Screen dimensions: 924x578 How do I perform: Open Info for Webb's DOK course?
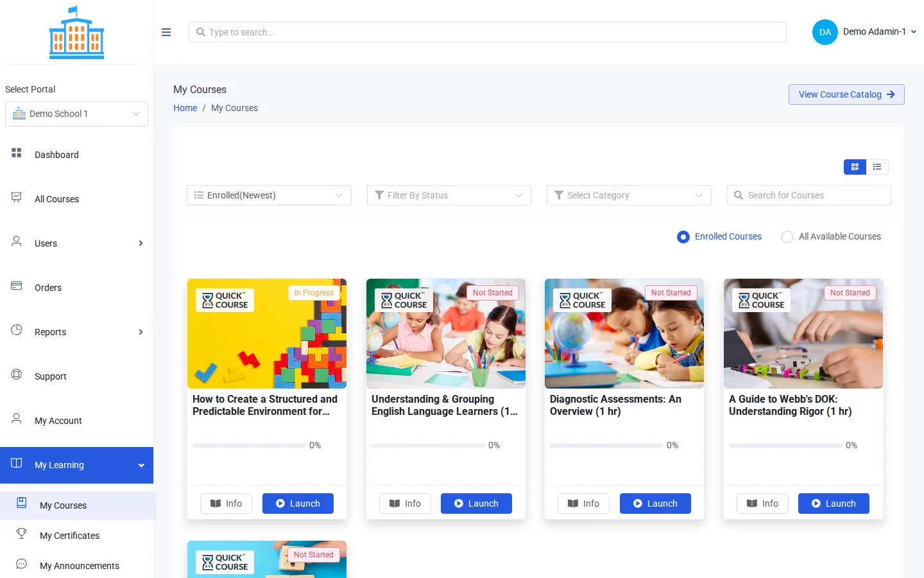[x=762, y=504]
